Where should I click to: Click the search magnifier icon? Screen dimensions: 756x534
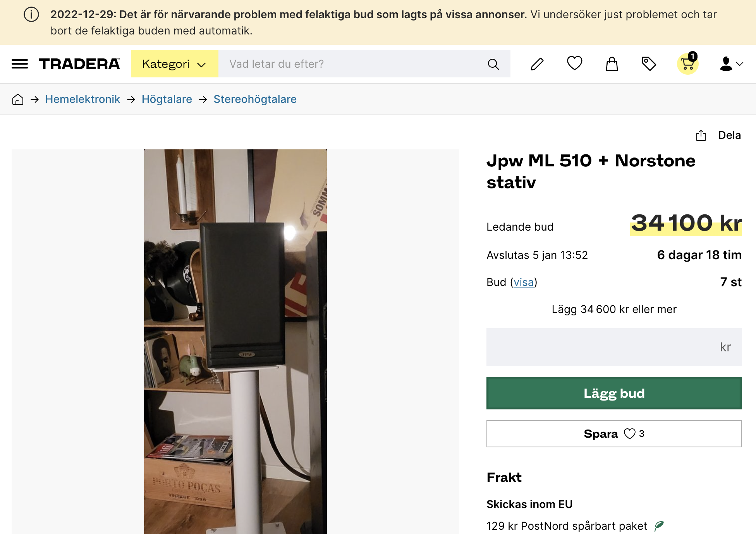(493, 64)
